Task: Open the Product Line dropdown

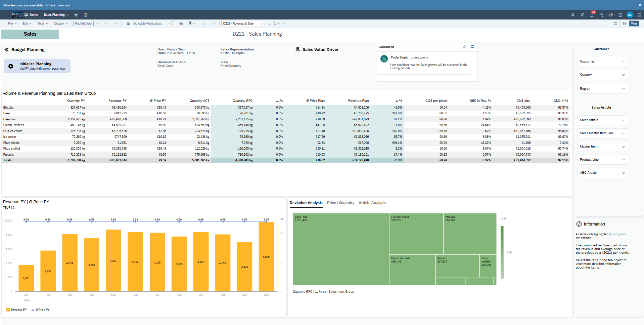Action: point(603,160)
